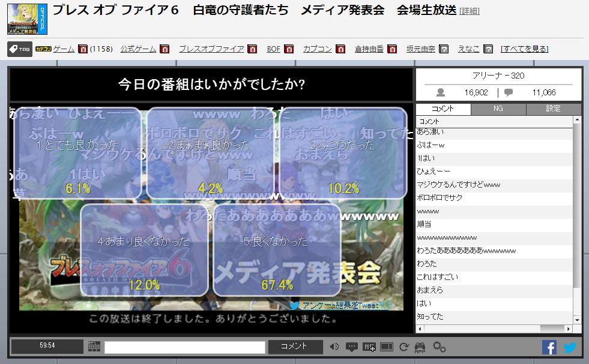The image size is (589, 364).
Task: Click the アリーナ - 320 seat label
Action: (x=498, y=76)
